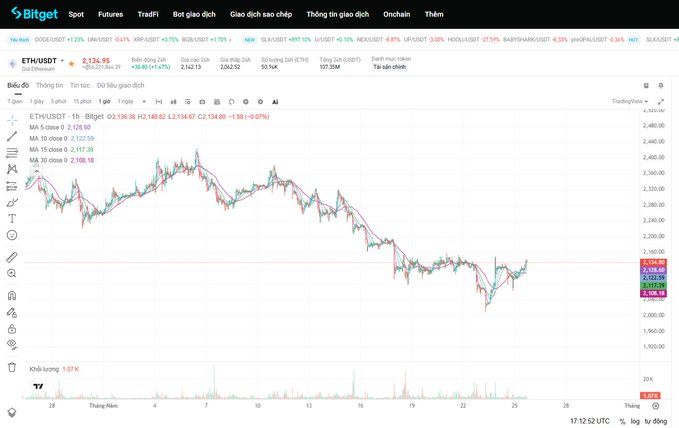Open candlestick chart type icon
This screenshot has width=679, height=428.
click(173, 102)
